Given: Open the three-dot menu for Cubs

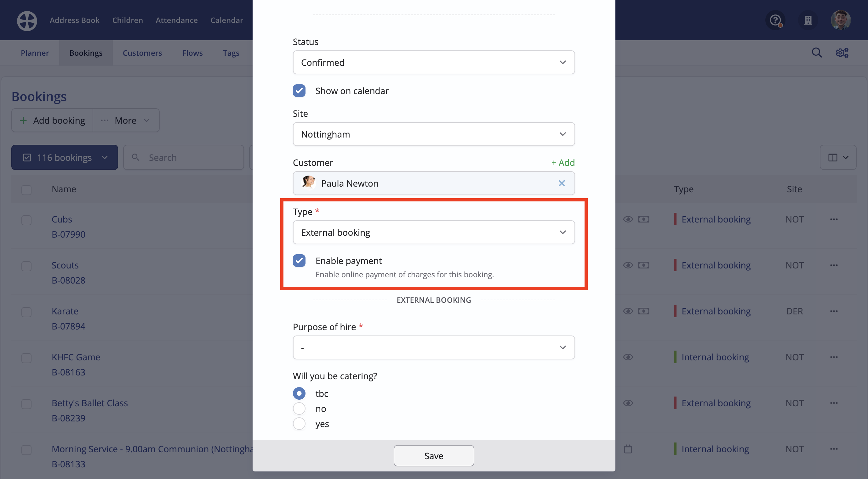Looking at the screenshot, I should 834,219.
